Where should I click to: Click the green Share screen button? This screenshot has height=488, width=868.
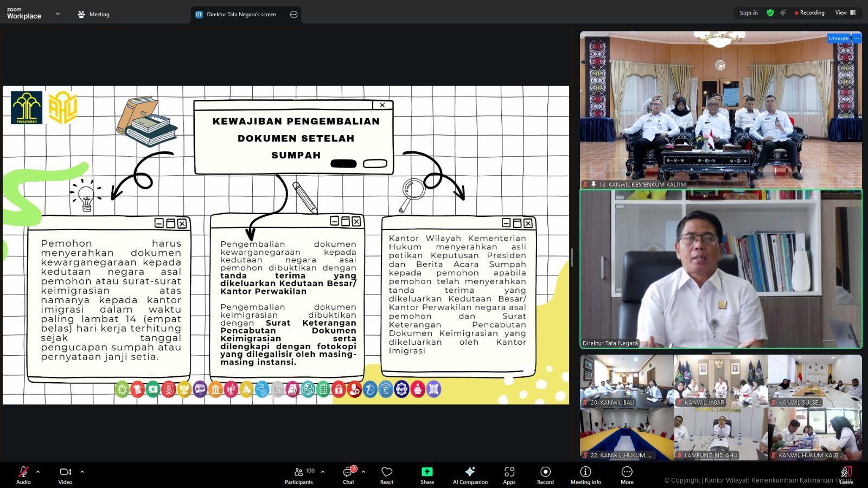point(427,475)
